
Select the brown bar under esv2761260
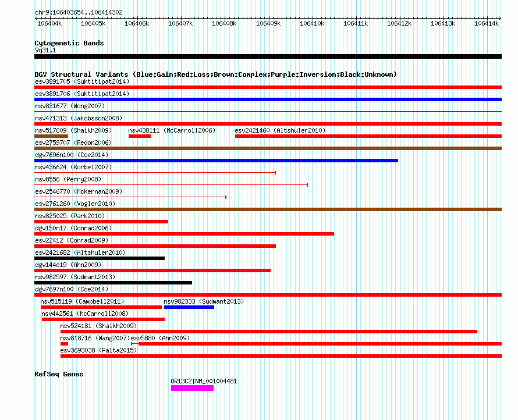[268, 209]
